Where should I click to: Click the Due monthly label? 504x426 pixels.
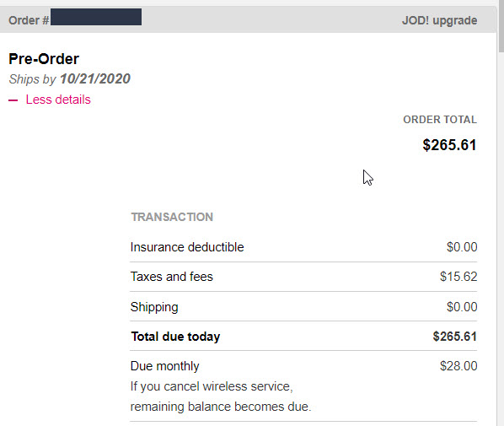(x=164, y=366)
